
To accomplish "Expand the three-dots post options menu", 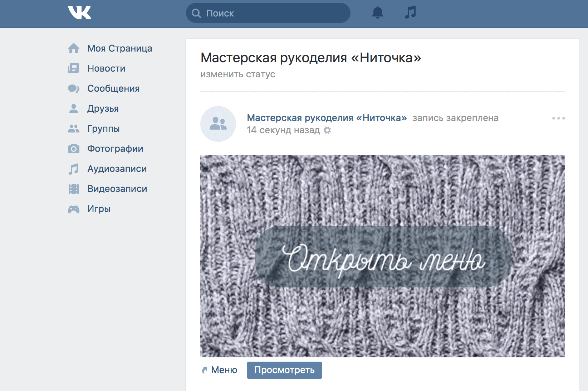I will pos(558,118).
